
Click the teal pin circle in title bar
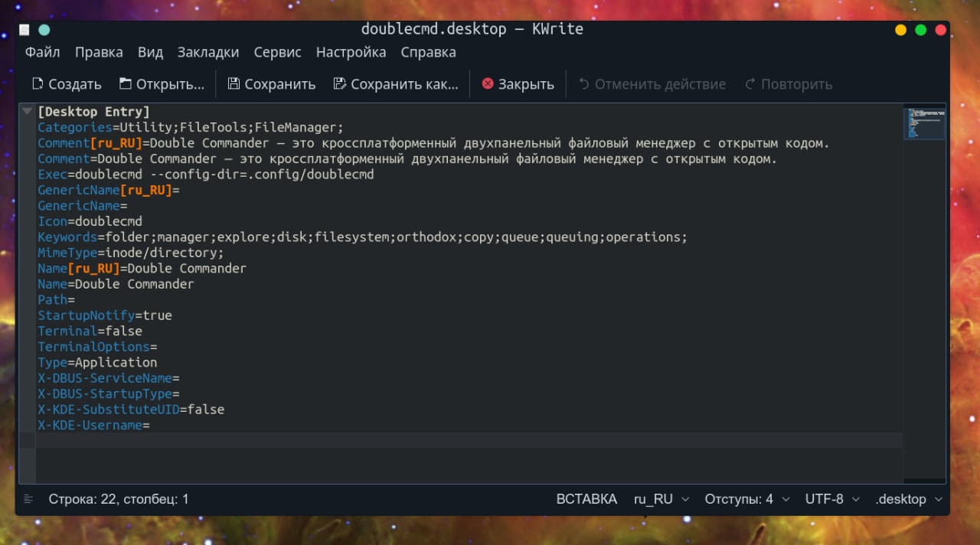tap(44, 30)
